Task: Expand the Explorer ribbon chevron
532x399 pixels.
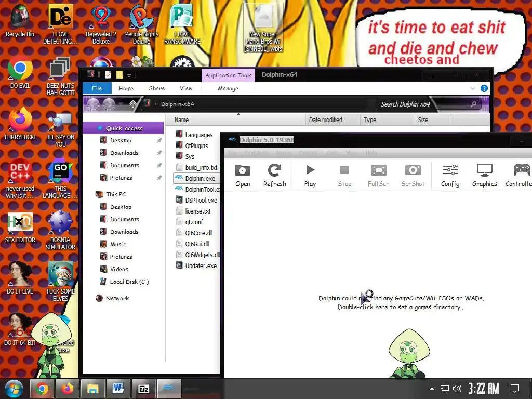Action: (473, 88)
